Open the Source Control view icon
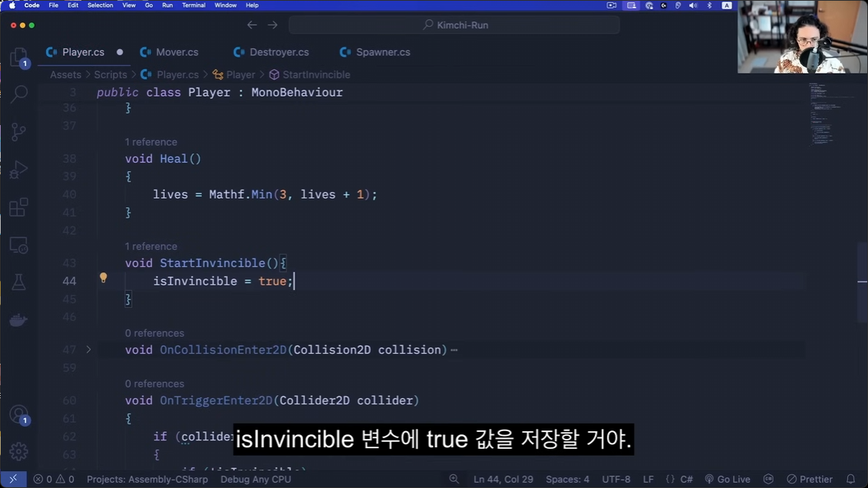This screenshot has width=868, height=488. (x=18, y=132)
